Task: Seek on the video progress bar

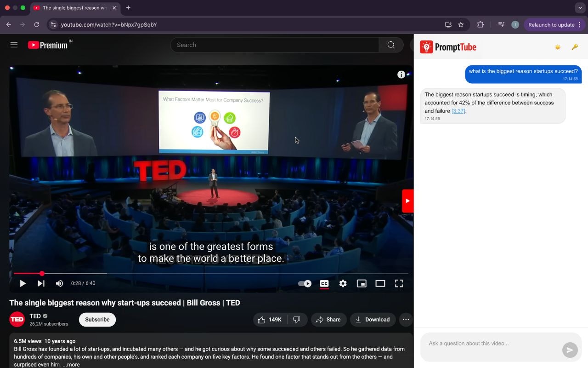Action: (x=211, y=273)
